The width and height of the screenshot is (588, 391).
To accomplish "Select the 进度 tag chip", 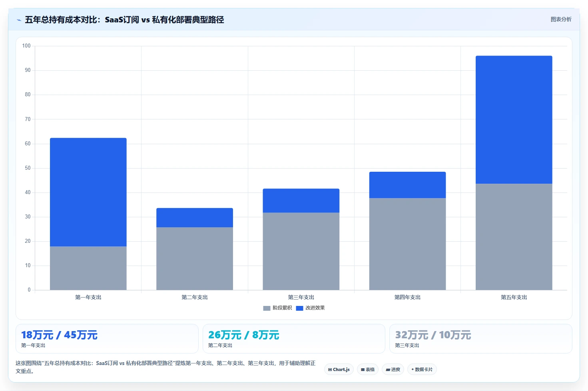I will (393, 369).
